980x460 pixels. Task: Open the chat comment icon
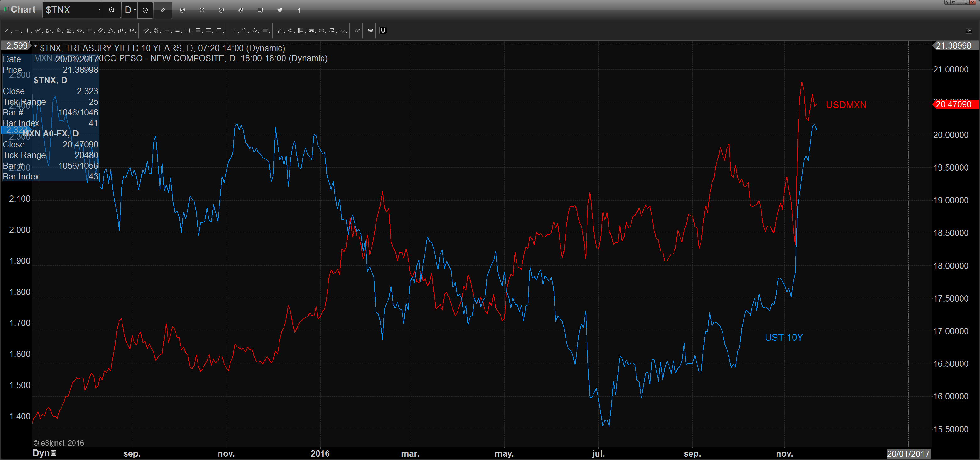[260, 10]
